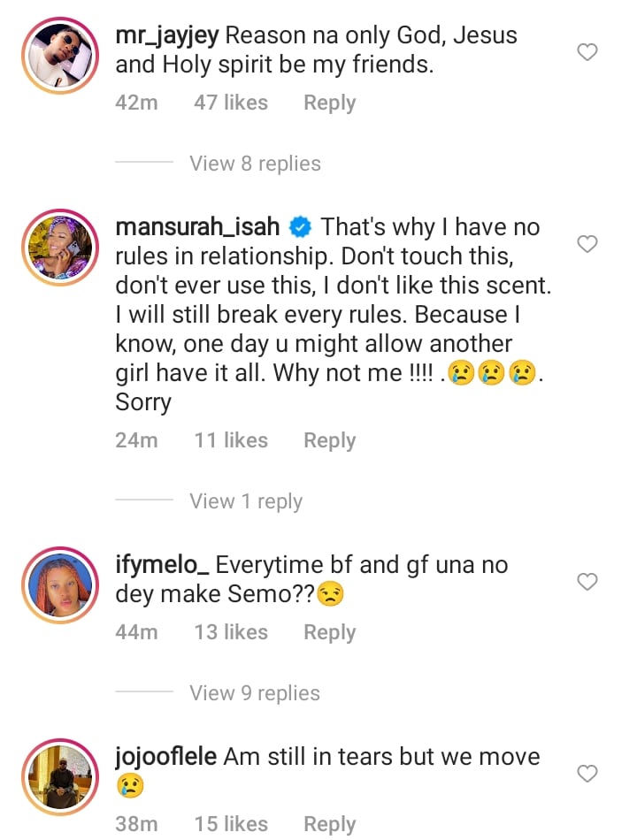Expand View 1 reply

(246, 501)
